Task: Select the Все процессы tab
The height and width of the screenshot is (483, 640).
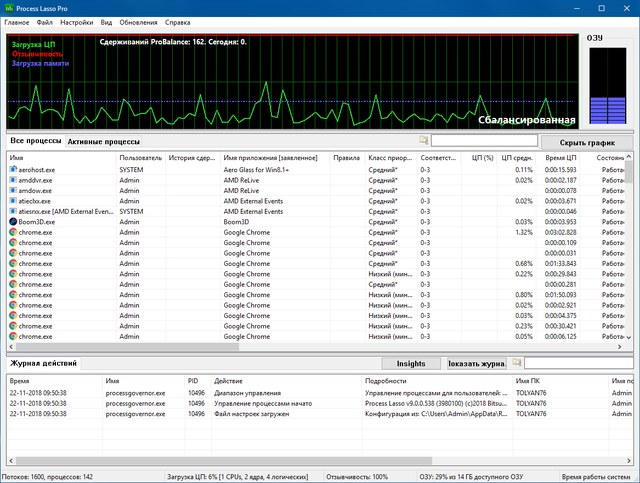Action: point(35,142)
